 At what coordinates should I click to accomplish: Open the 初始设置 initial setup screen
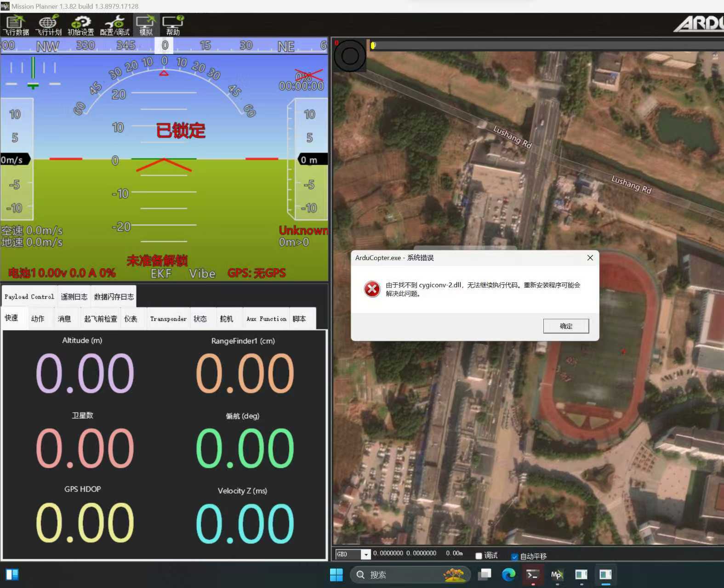point(81,25)
